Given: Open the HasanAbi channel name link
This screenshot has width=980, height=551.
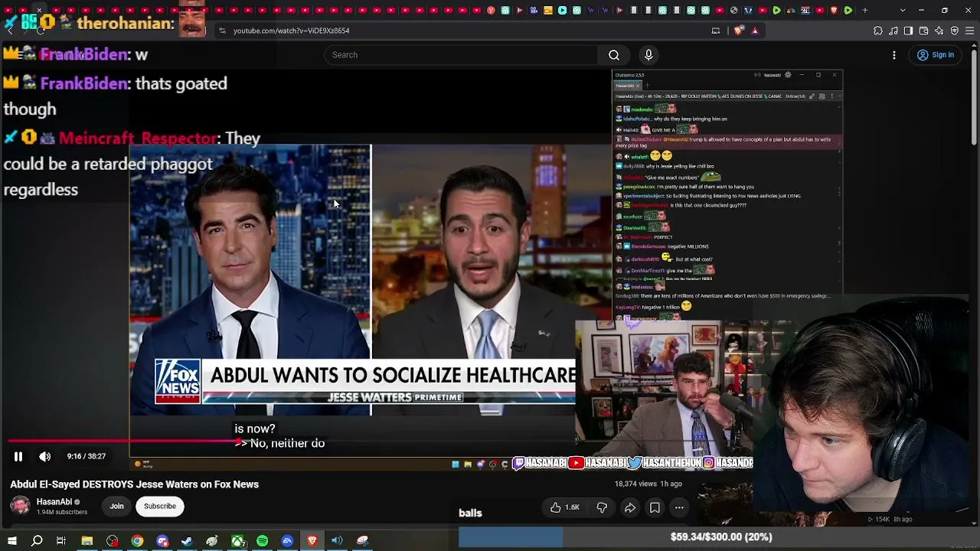Looking at the screenshot, I should (54, 502).
